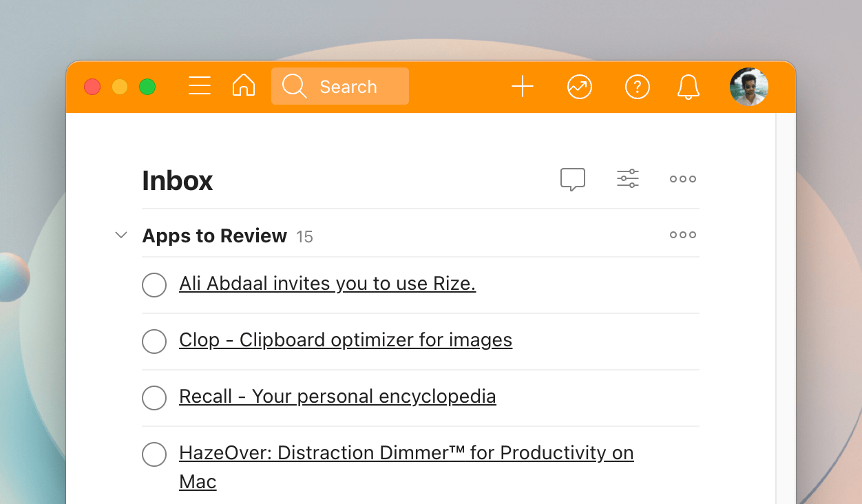Close the window with the red button
This screenshot has height=504, width=862.
(92, 87)
